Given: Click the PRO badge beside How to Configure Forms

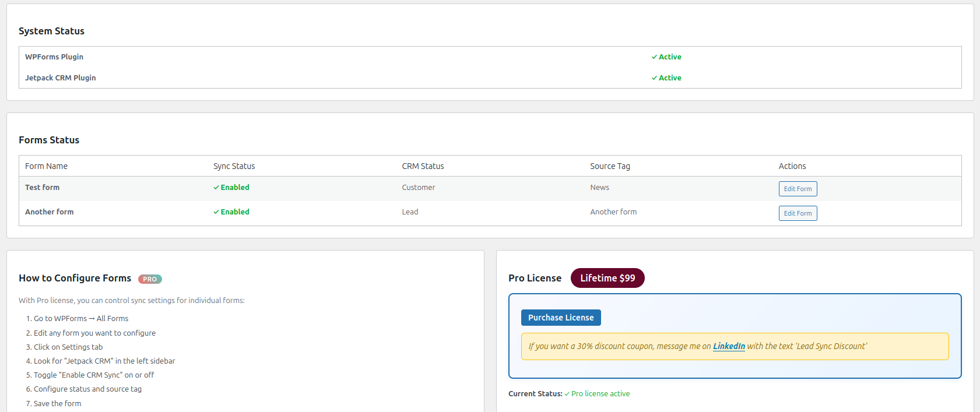Looking at the screenshot, I should (x=150, y=279).
